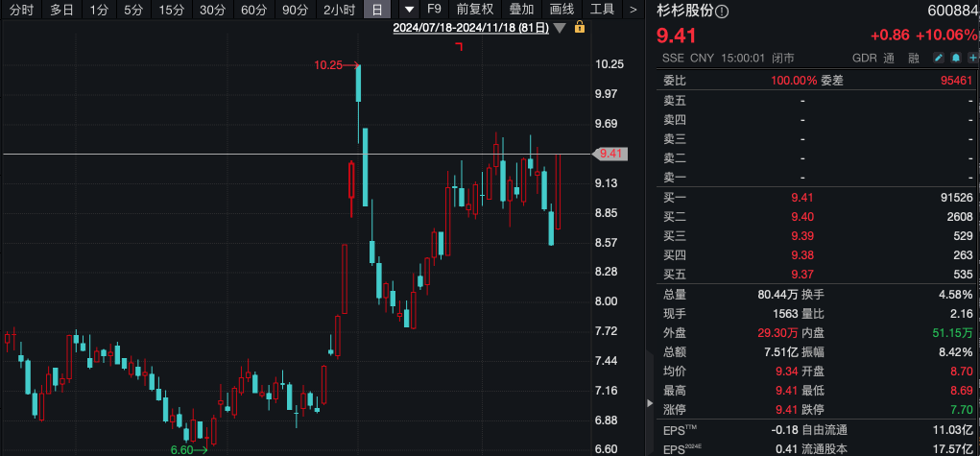Click the 叠加 overlay button
The width and height of the screenshot is (980, 456).
pos(521,10)
